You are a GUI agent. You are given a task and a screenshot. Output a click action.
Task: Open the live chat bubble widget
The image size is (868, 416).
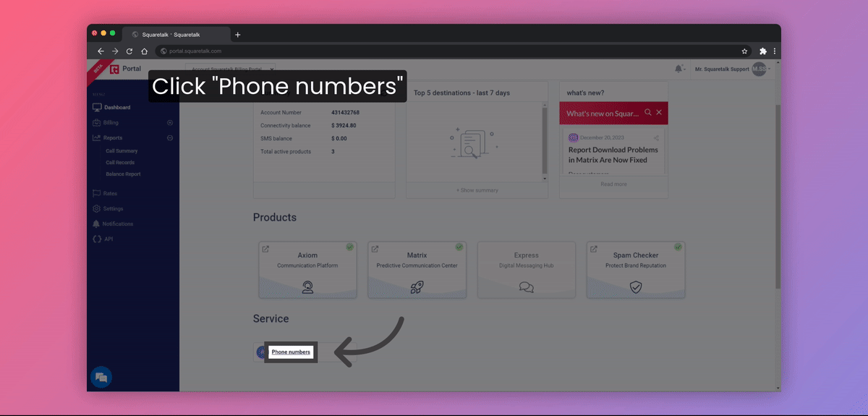[101, 377]
